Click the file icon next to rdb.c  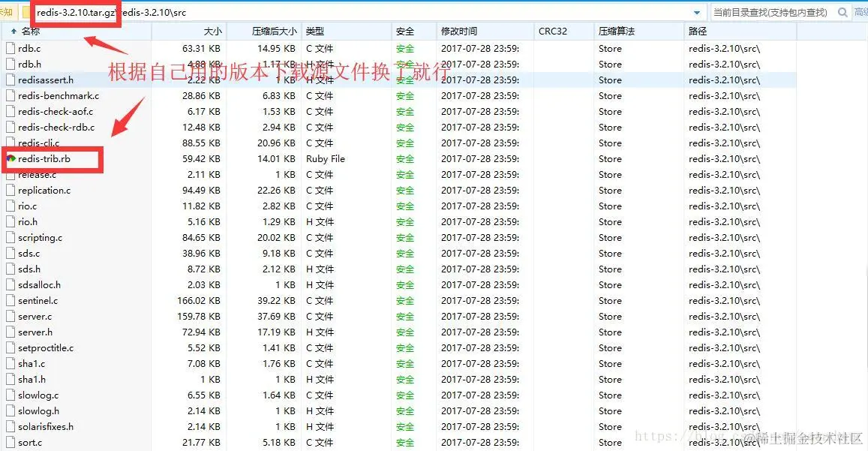10,48
